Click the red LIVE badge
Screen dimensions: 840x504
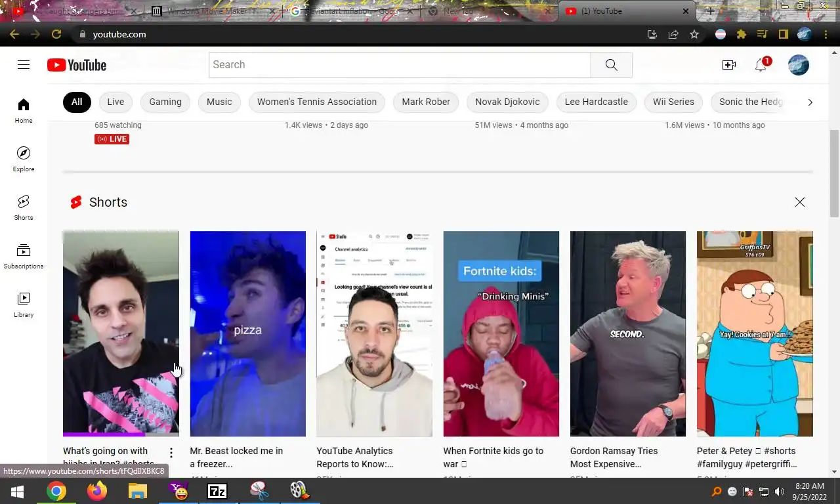(x=112, y=138)
